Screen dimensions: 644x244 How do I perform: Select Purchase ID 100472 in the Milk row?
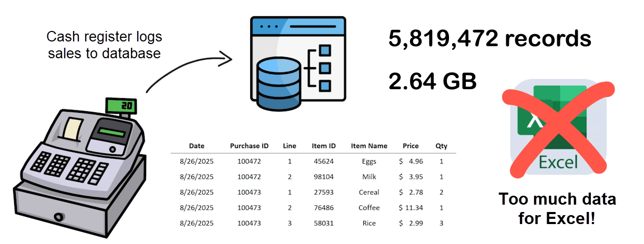tap(249, 177)
